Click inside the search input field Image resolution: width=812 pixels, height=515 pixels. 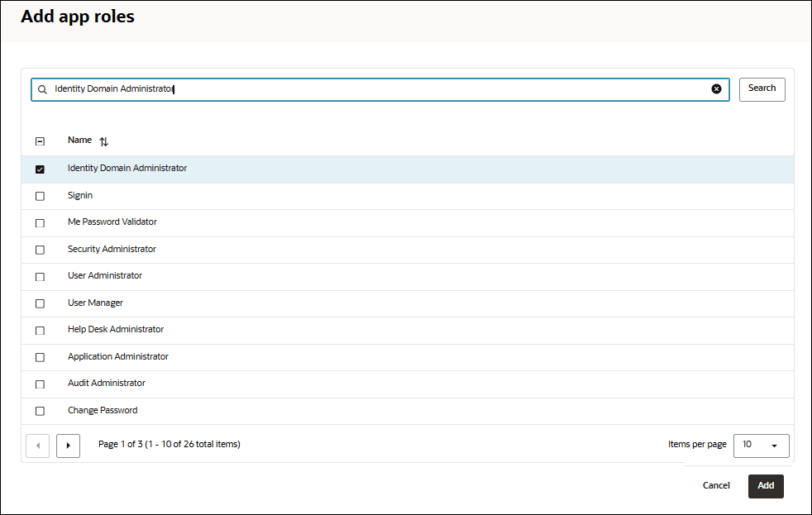pyautogui.click(x=331, y=88)
